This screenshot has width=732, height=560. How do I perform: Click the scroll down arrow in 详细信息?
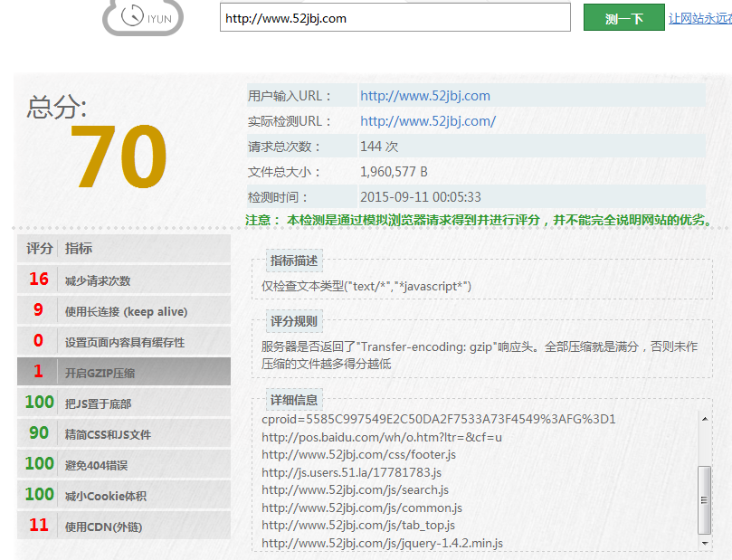coord(705,543)
